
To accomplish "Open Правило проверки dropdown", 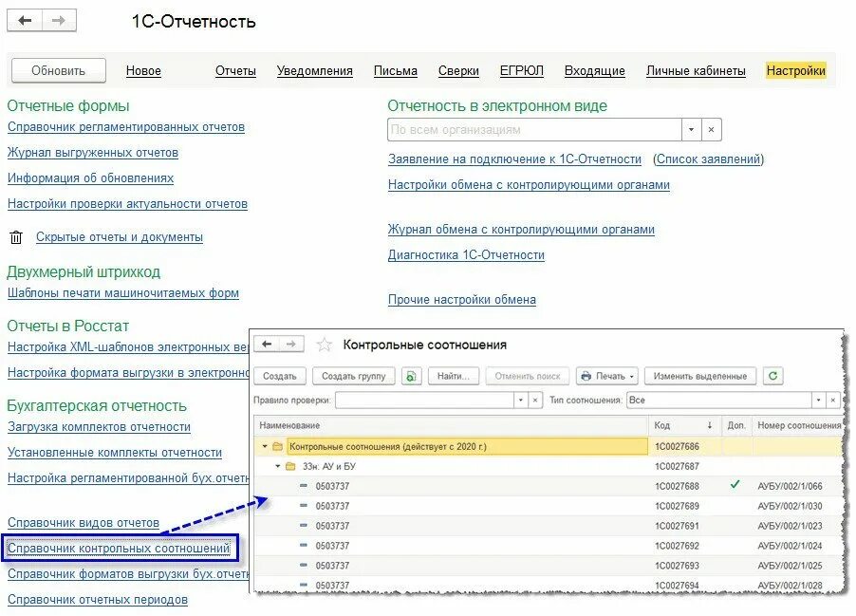I will tap(521, 401).
